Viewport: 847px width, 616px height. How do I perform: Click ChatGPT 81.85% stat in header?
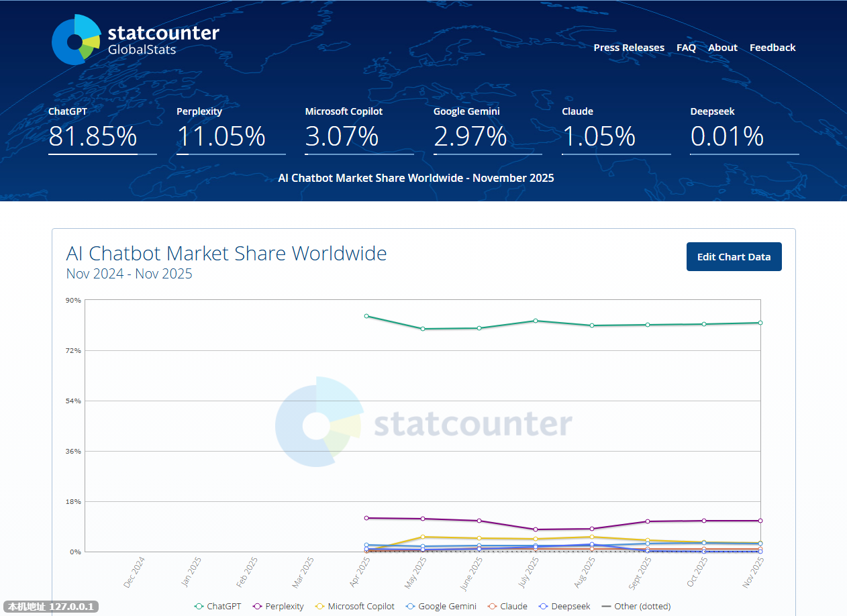click(x=93, y=136)
